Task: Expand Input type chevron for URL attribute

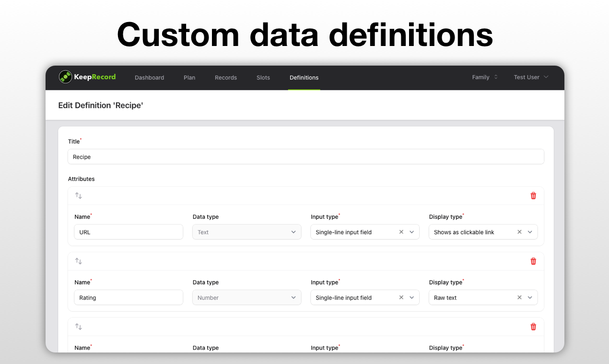Action: (x=412, y=232)
